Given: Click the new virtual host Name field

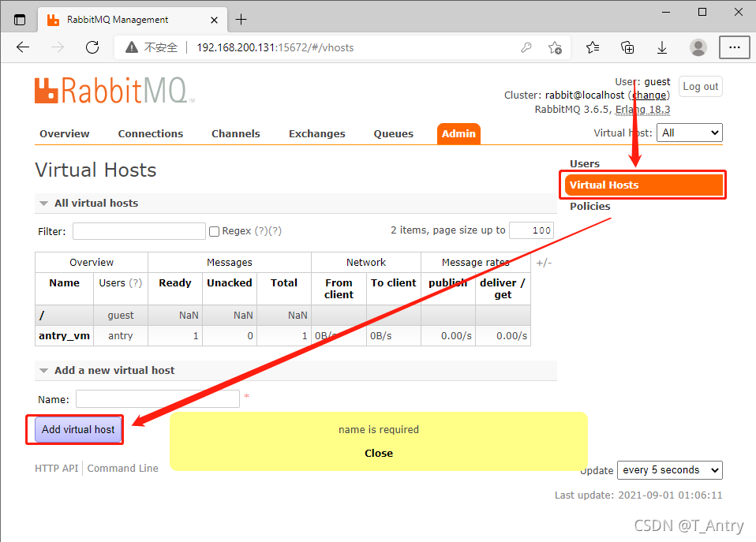Looking at the screenshot, I should pos(158,398).
